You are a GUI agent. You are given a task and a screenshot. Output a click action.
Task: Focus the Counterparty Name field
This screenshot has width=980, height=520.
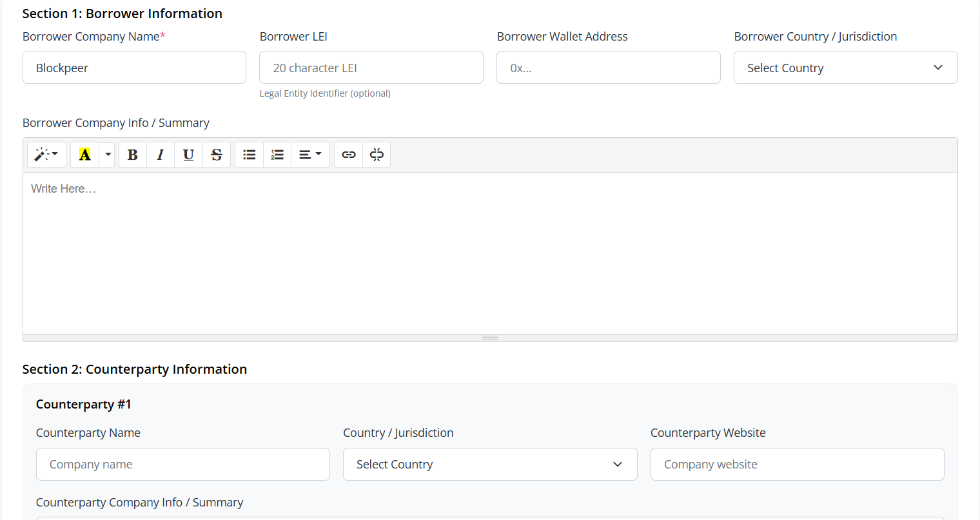click(182, 465)
